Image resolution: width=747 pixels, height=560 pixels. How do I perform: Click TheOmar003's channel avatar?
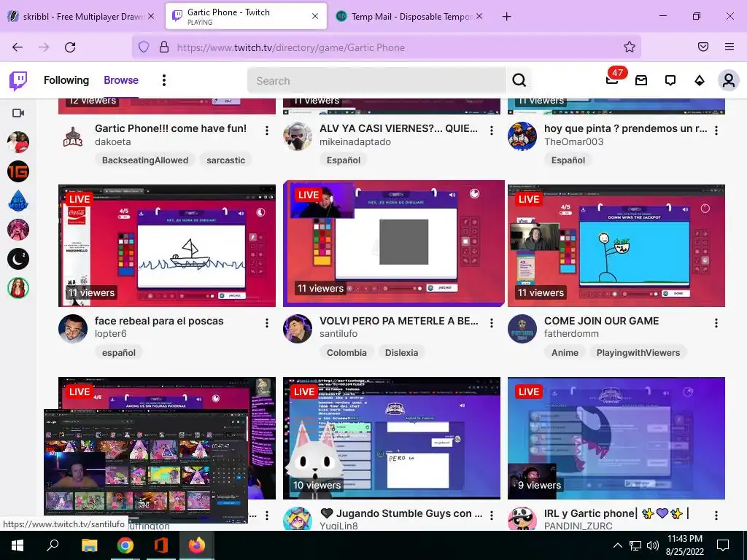(x=522, y=136)
